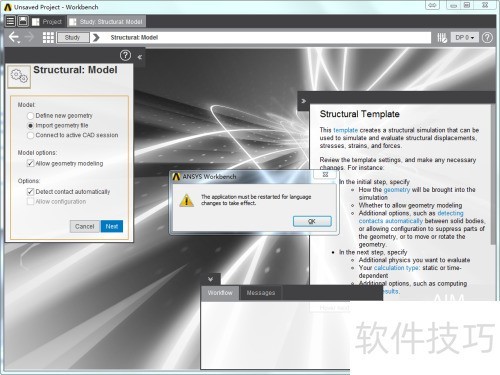This screenshot has height=375, width=500.
Task: Collapse the Structural Template help panel
Action: click(x=303, y=101)
